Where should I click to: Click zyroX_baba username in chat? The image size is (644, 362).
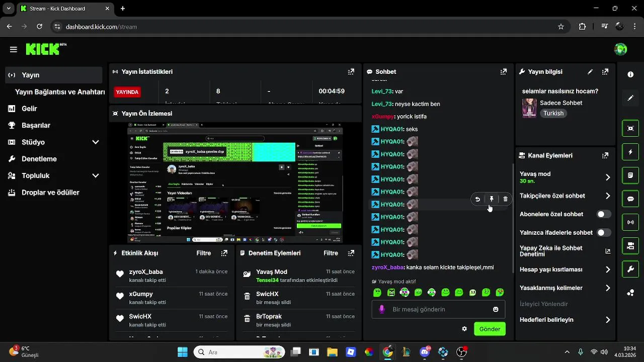(388, 267)
